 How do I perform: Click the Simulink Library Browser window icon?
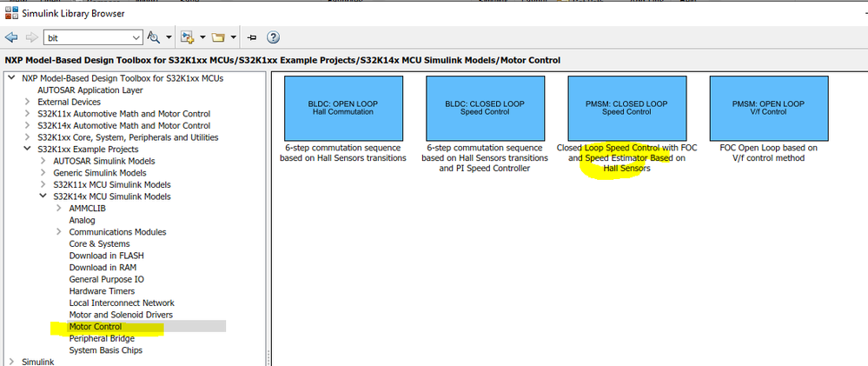click(11, 13)
